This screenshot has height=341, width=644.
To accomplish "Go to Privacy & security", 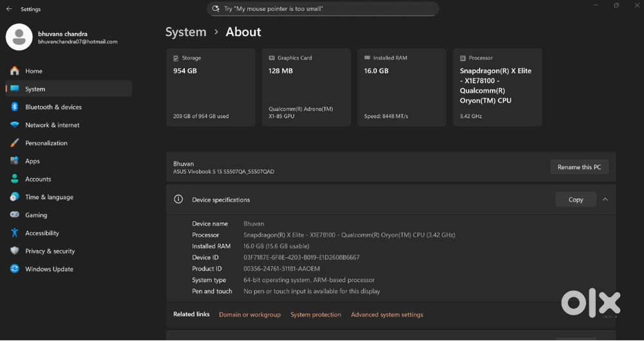I will click(x=50, y=252).
